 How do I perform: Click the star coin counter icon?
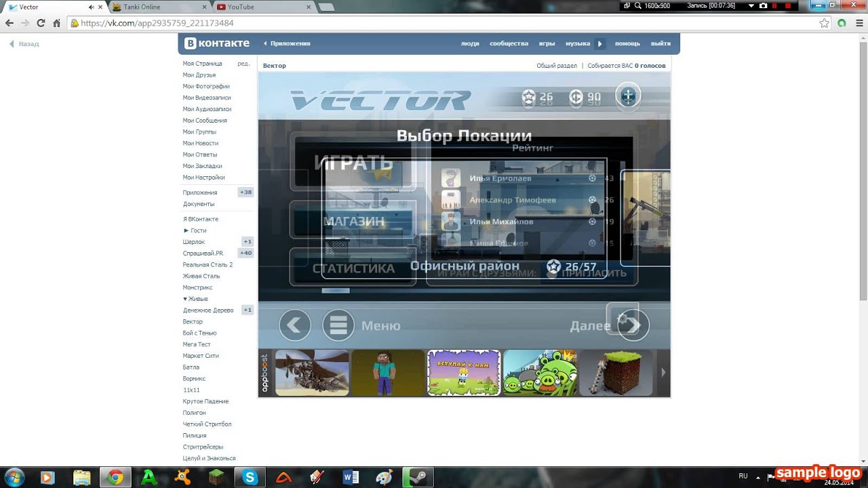529,98
